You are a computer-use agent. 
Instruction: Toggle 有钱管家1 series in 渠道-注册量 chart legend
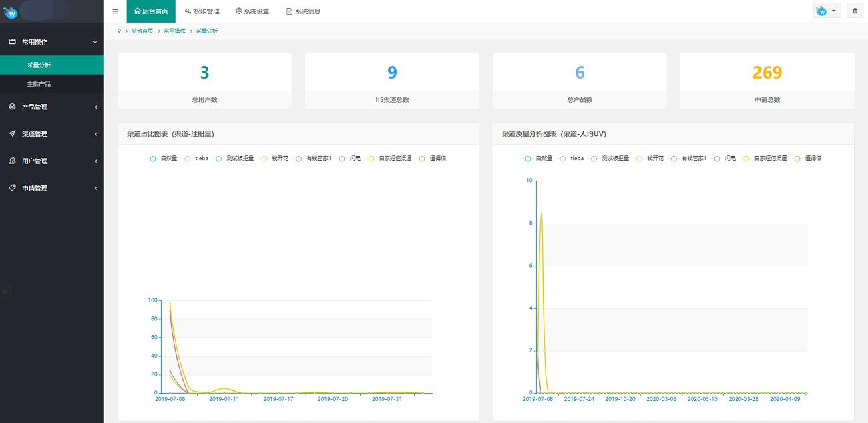tap(312, 159)
